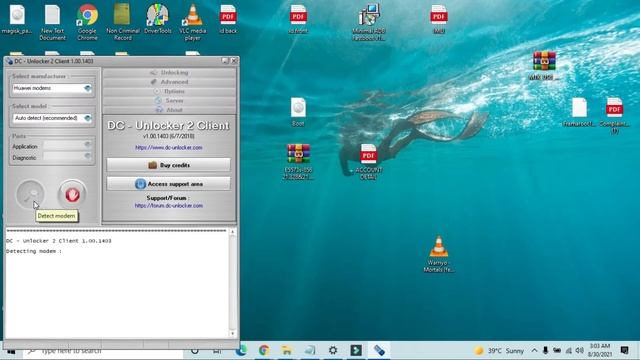Select the DriverTools desktop icon

tap(158, 20)
